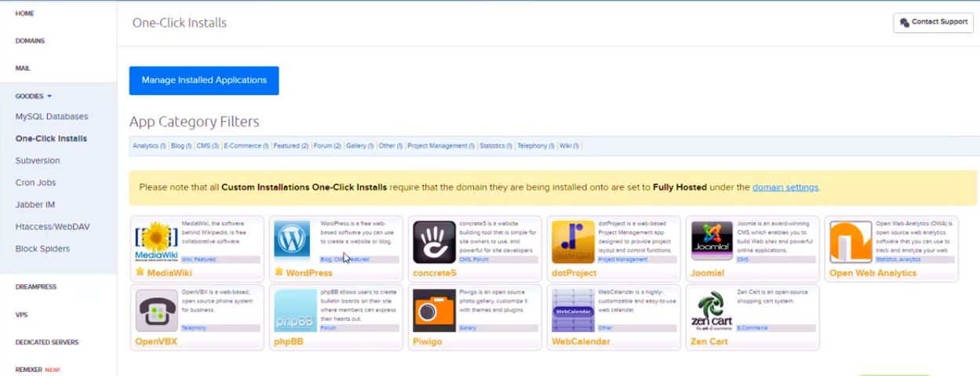
Task: Filter apps by Wiki (1)
Action: click(x=570, y=146)
